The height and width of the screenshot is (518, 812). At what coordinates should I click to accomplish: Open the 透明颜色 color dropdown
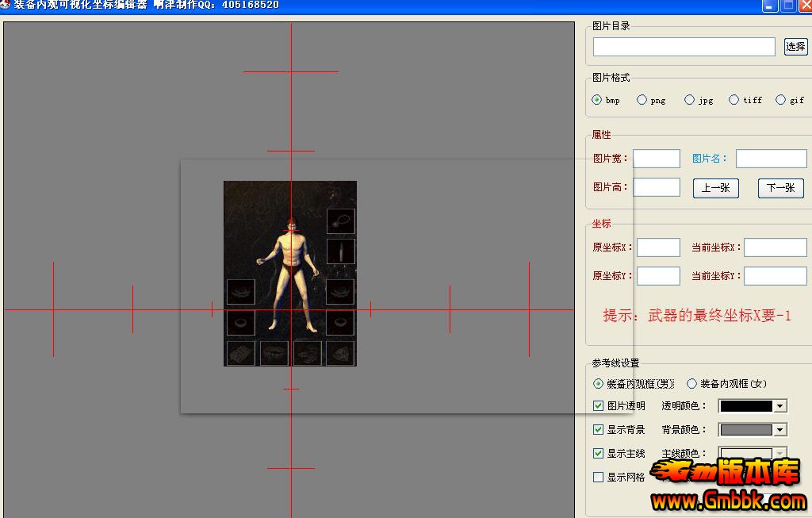780,406
